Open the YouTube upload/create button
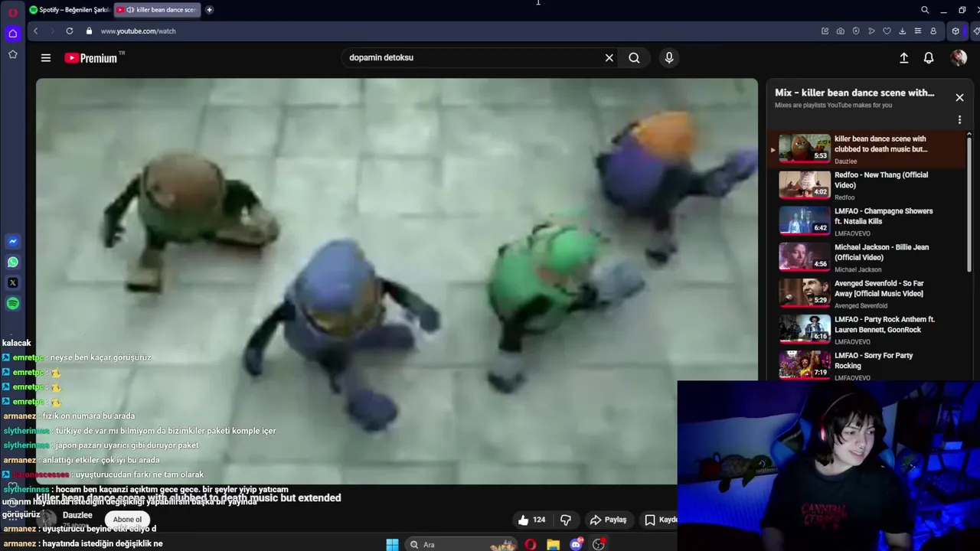The image size is (980, 551). coord(903,57)
